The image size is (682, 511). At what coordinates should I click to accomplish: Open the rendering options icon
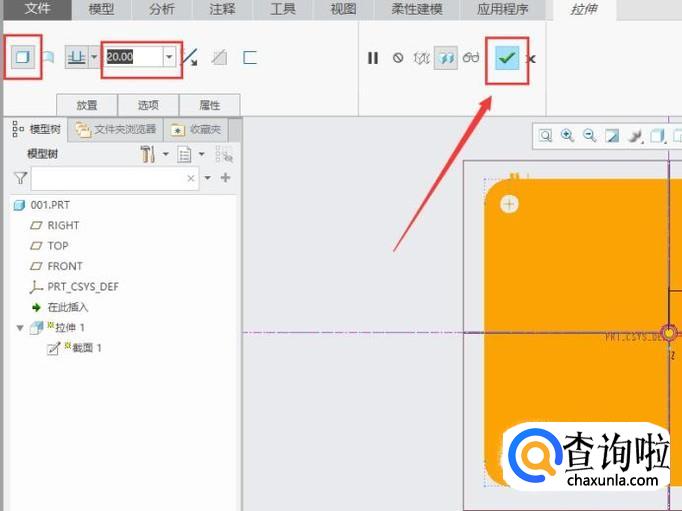pyautogui.click(x=635, y=136)
